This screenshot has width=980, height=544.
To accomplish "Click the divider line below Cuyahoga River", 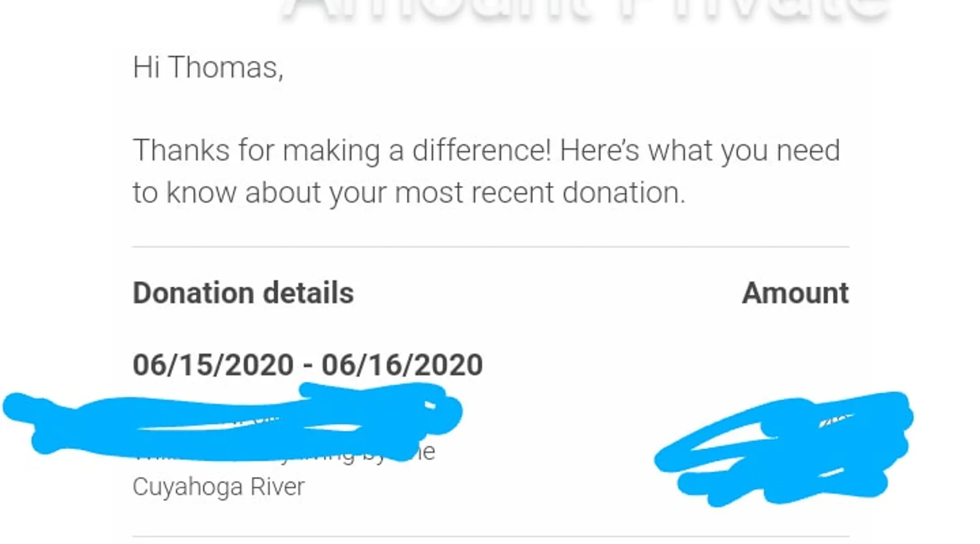I will coord(490,536).
